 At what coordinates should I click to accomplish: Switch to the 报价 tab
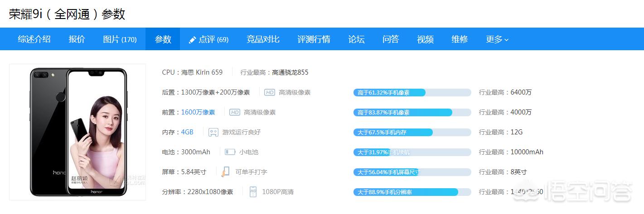coord(77,39)
